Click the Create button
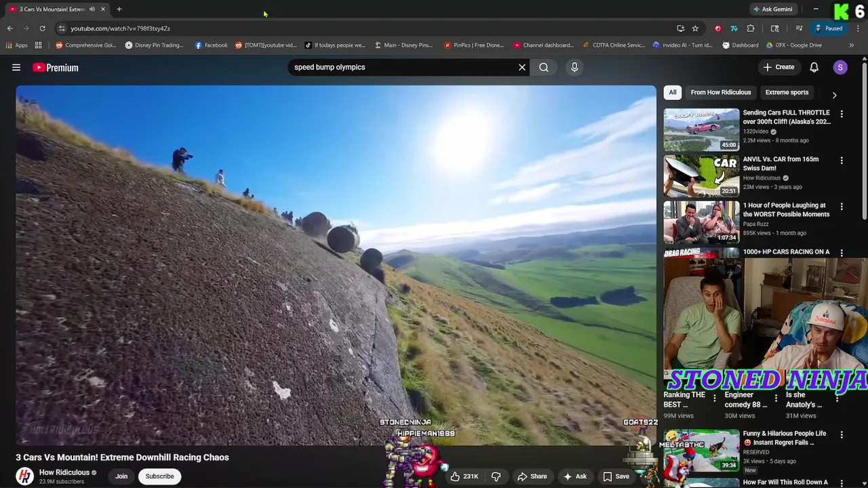Image resolution: width=868 pixels, height=488 pixels. tap(778, 67)
